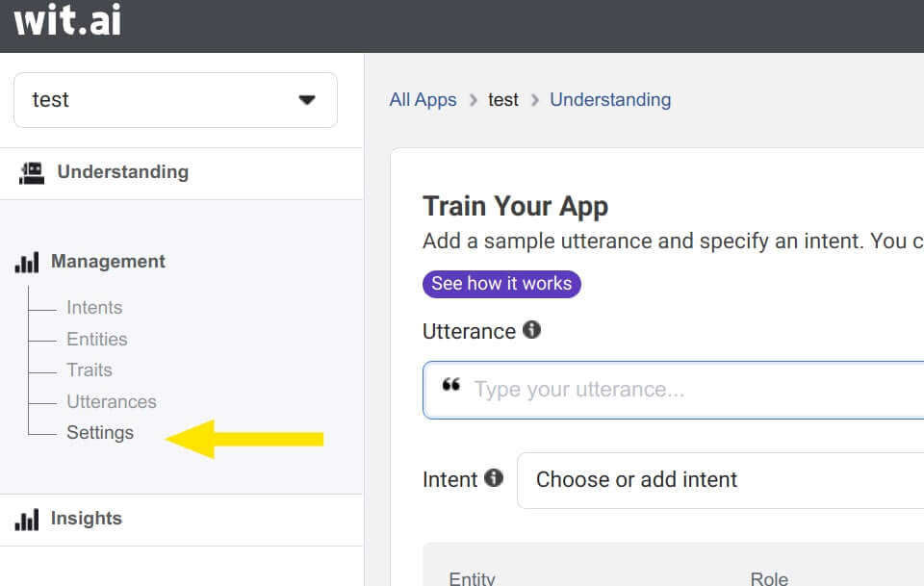Click the Insights bar chart icon

click(x=27, y=520)
